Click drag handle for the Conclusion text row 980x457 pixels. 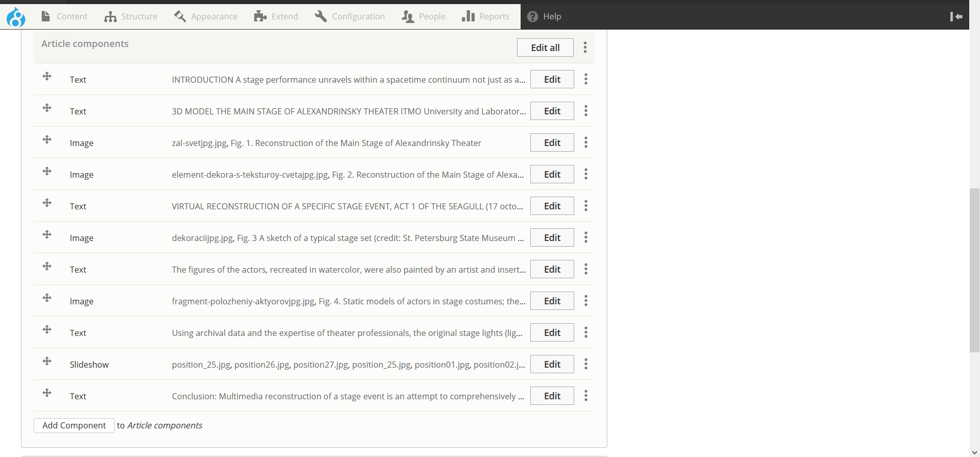click(47, 393)
